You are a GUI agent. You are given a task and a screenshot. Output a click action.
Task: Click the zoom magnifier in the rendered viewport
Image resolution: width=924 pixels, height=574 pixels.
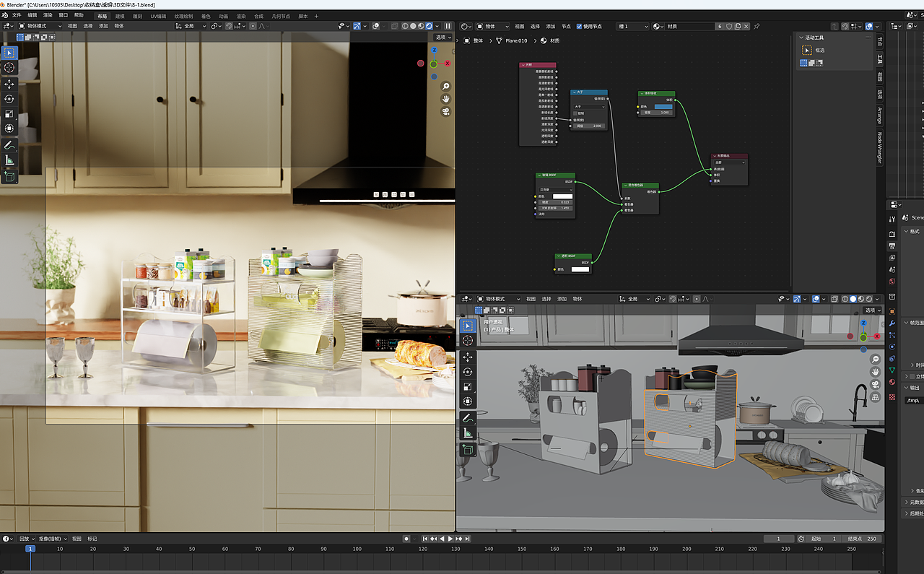click(446, 86)
